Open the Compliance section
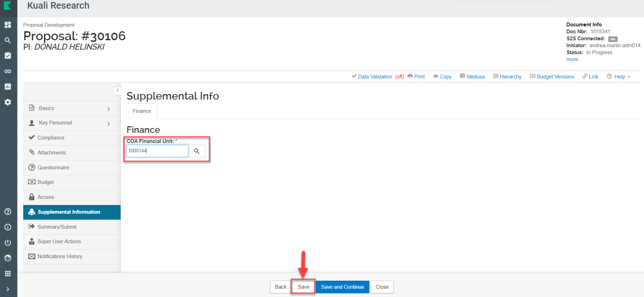 click(x=72, y=138)
